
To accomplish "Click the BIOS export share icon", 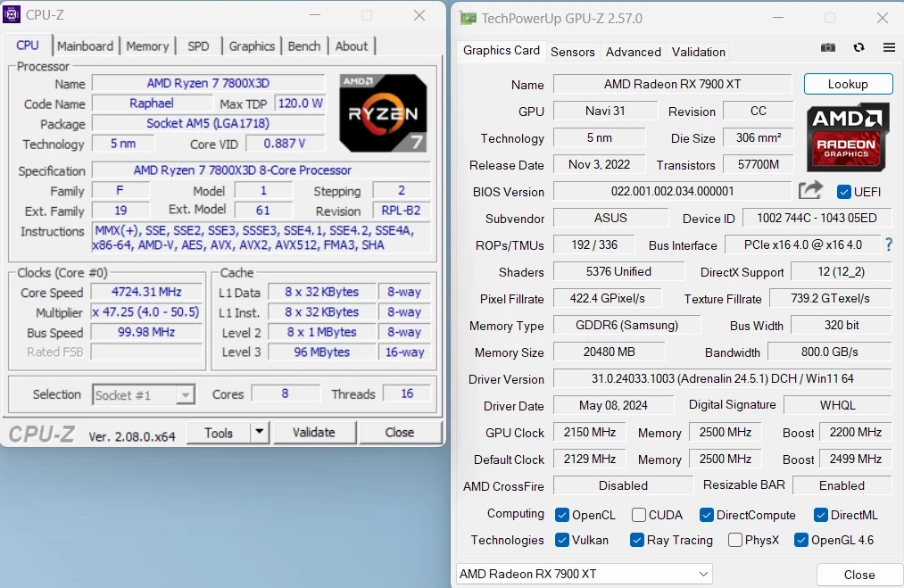I will [810, 190].
